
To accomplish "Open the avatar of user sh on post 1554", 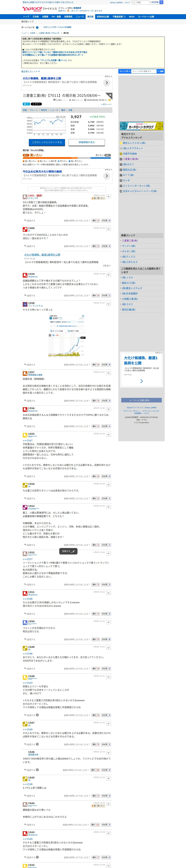I will (25, 485).
